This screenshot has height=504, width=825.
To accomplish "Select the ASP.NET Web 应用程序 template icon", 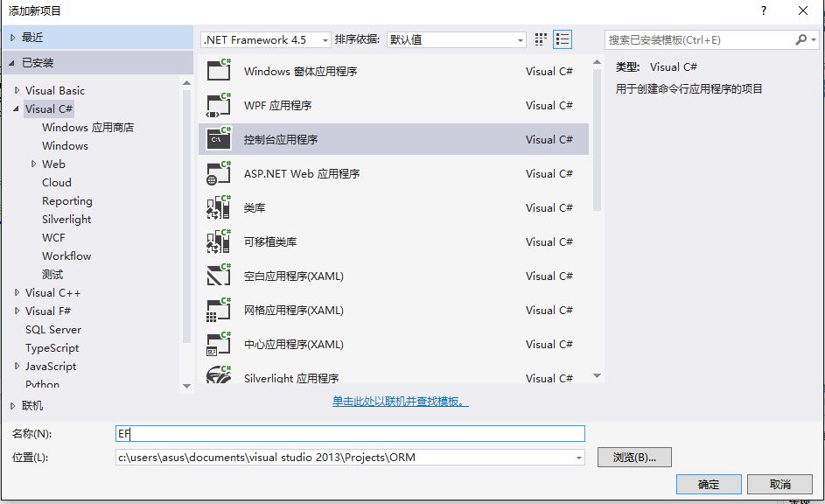I will pyautogui.click(x=219, y=173).
